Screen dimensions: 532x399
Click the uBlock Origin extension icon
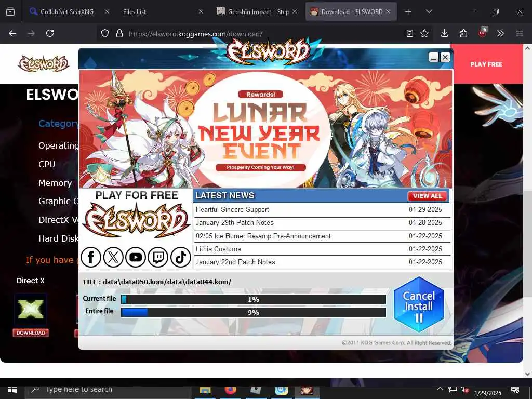482,33
